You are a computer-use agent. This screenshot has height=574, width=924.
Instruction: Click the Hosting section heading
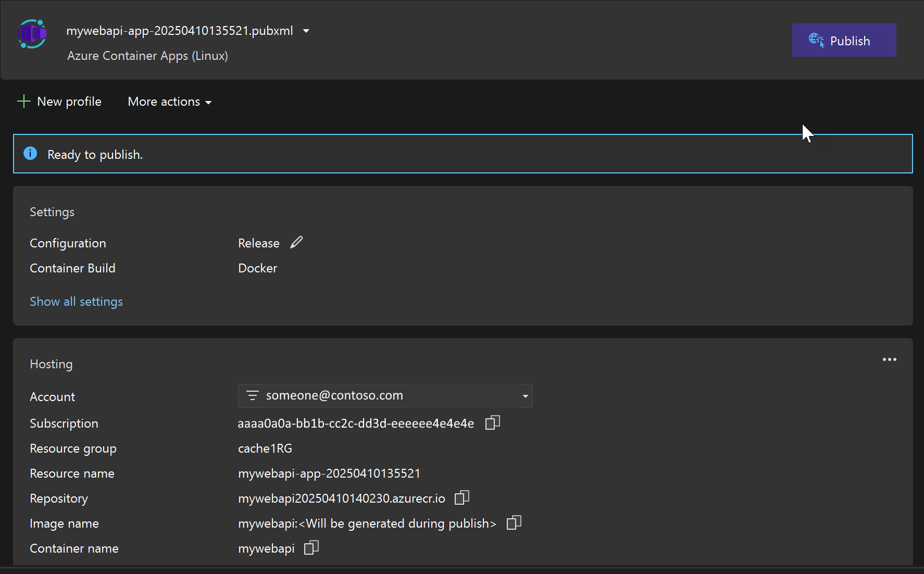51,364
